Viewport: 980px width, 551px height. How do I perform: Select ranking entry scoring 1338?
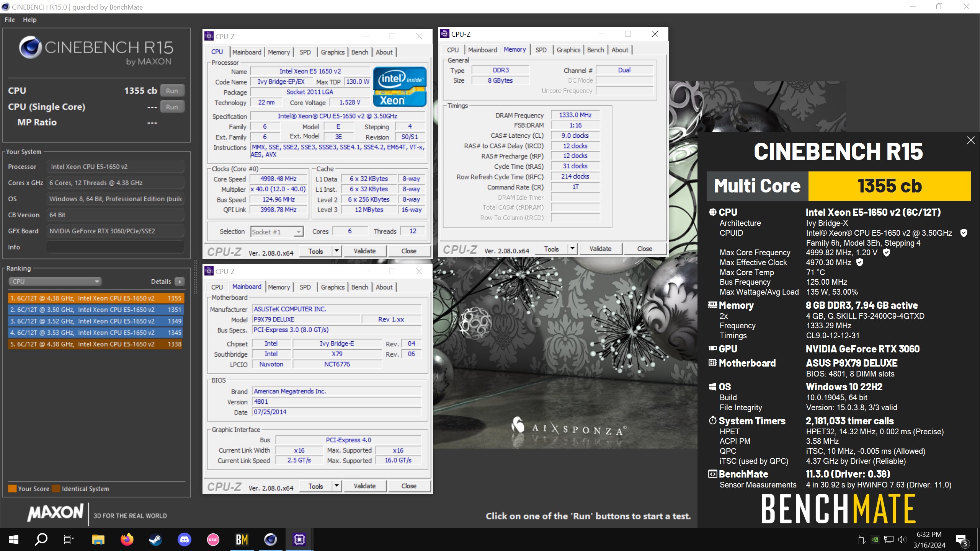click(95, 344)
